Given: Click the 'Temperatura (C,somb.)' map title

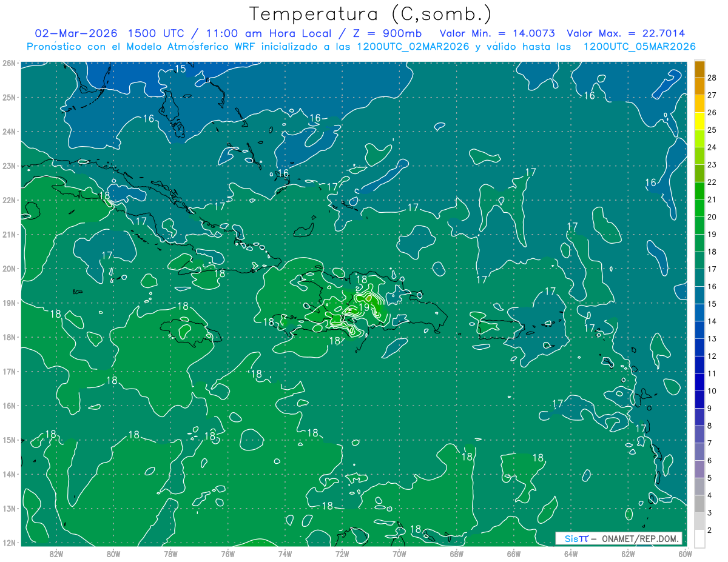Looking at the screenshot, I should [x=371, y=13].
